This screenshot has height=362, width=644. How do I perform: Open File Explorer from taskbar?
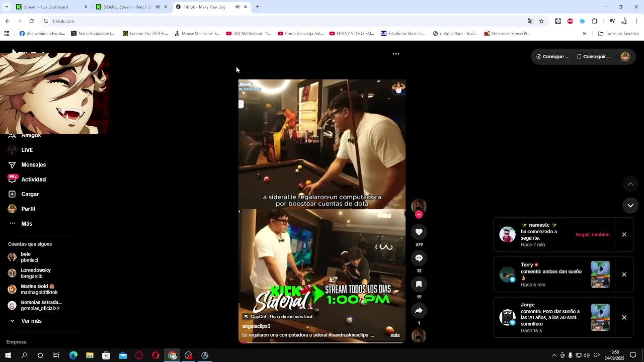(x=90, y=355)
